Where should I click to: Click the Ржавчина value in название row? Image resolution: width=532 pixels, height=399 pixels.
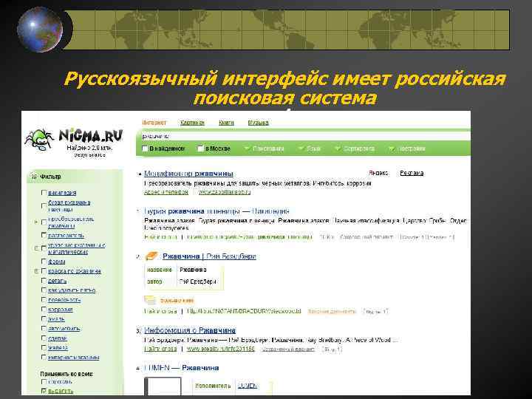(193, 270)
